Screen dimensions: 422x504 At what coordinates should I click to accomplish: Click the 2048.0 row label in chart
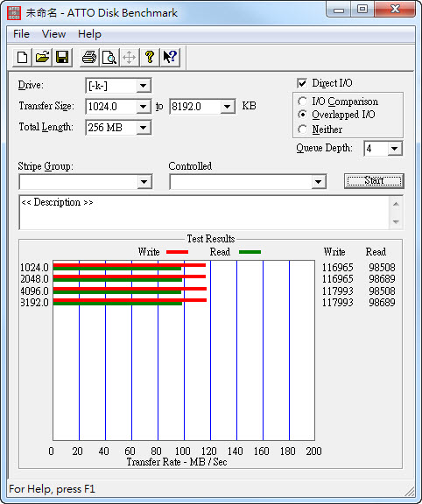tap(34, 279)
